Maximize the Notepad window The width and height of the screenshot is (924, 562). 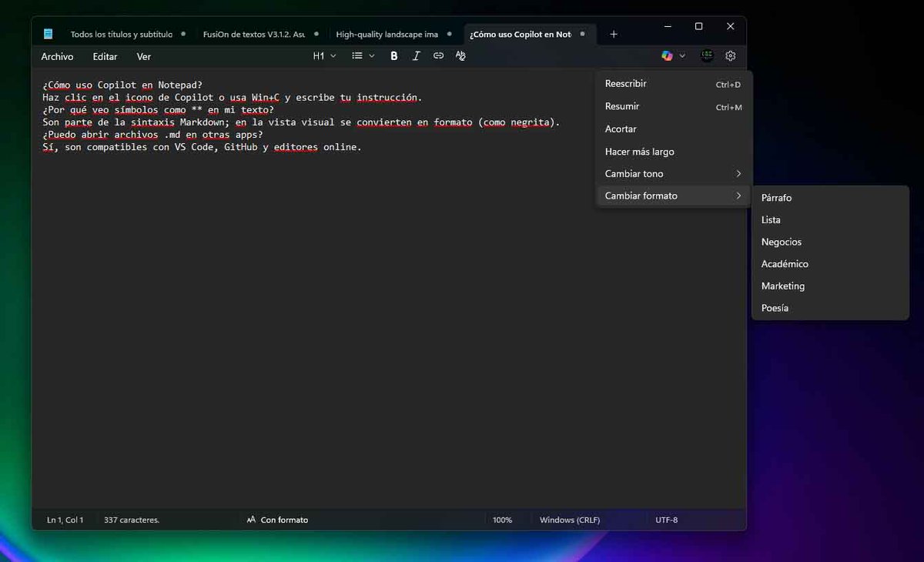pyautogui.click(x=698, y=27)
